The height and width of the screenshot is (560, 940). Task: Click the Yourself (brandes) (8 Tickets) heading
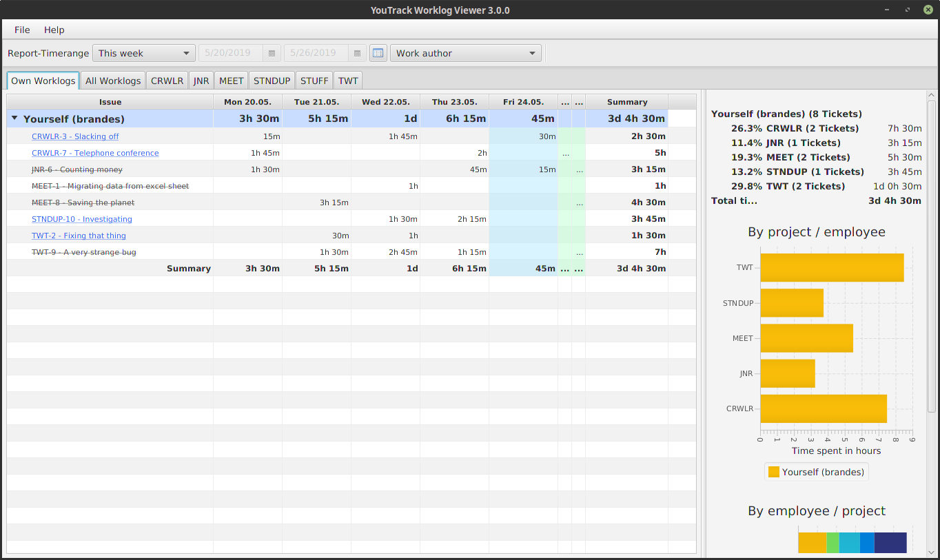(786, 114)
